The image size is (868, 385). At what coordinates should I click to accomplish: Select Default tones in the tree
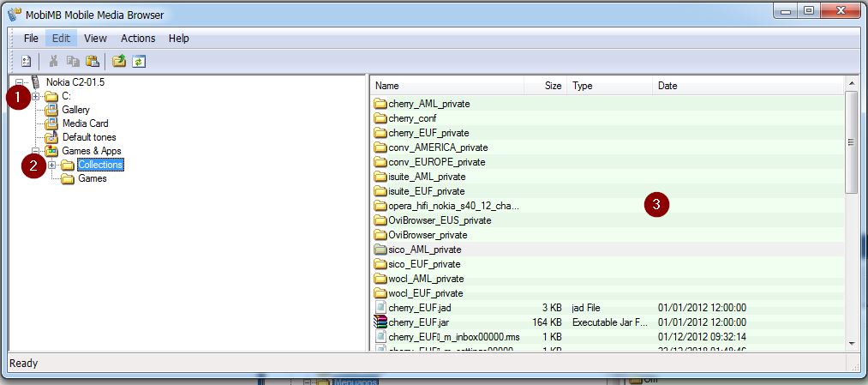(89, 137)
